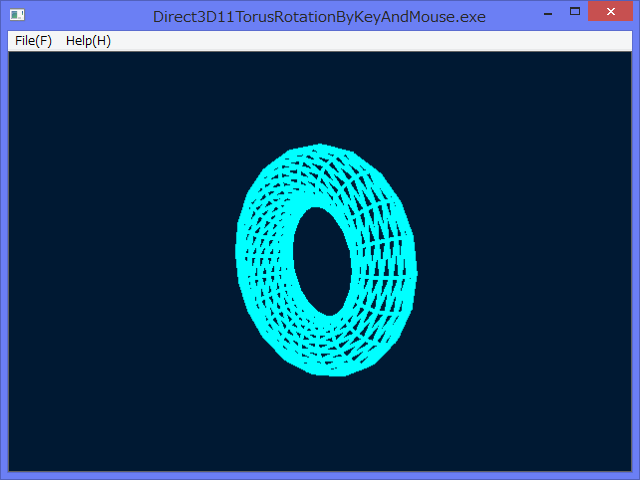Click the application icon in title bar

(17, 16)
